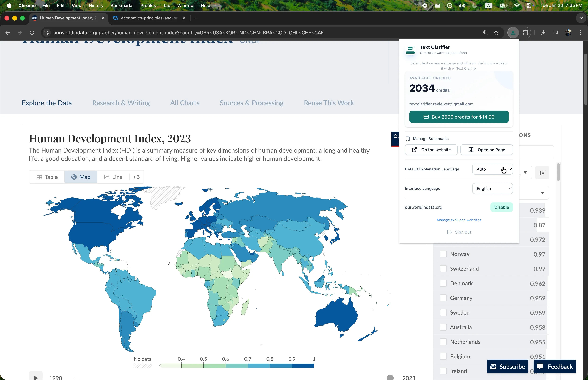Bookmark this page with star icon
588x380 pixels.
[496, 32]
